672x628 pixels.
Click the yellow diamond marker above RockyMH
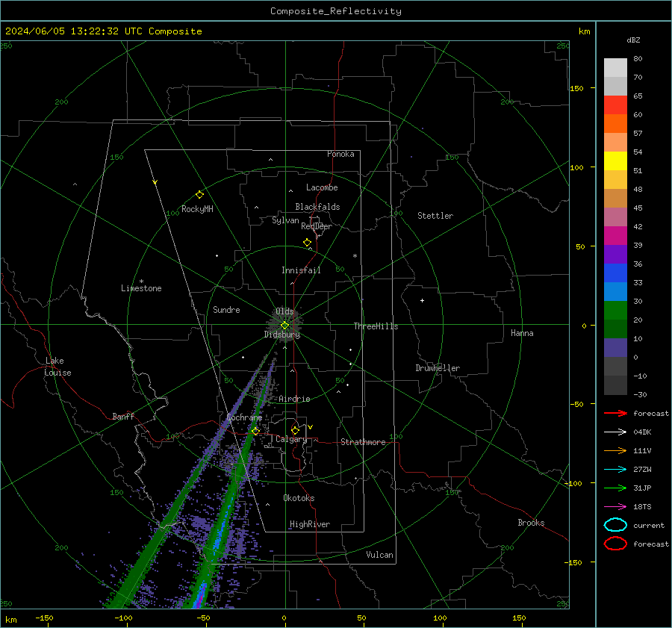tap(199, 195)
